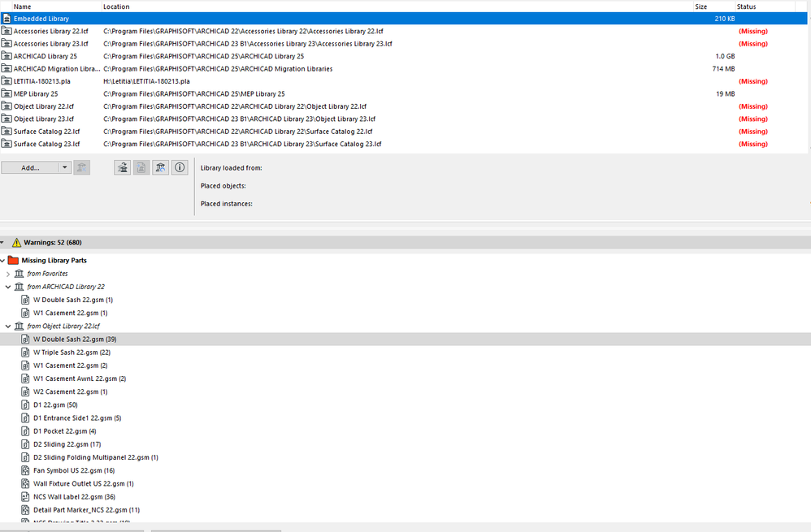811x532 pixels.
Task: Select D2 Sliding Folding Multipanel 22.gsm item
Action: [96, 457]
